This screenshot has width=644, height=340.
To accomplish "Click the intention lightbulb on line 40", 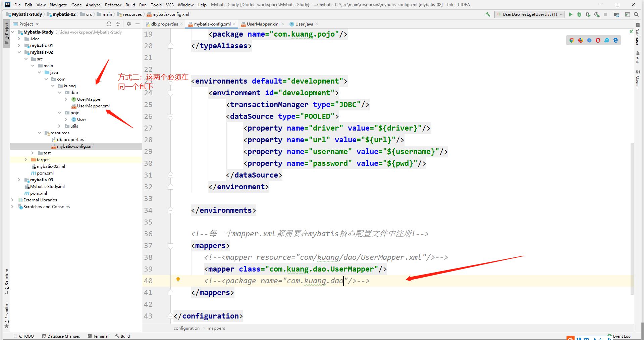I will point(178,280).
